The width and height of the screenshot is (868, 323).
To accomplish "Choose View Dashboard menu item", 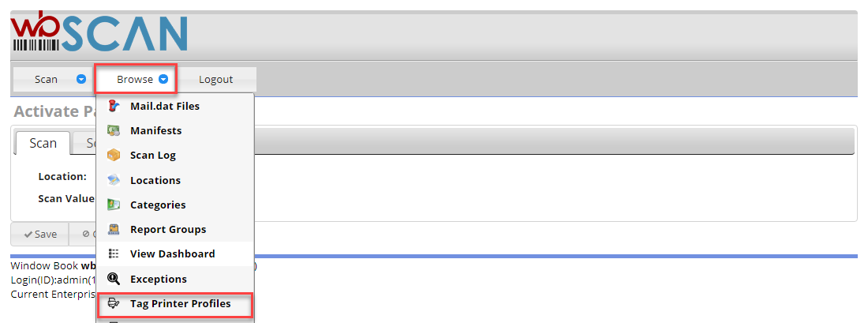I will [175, 254].
